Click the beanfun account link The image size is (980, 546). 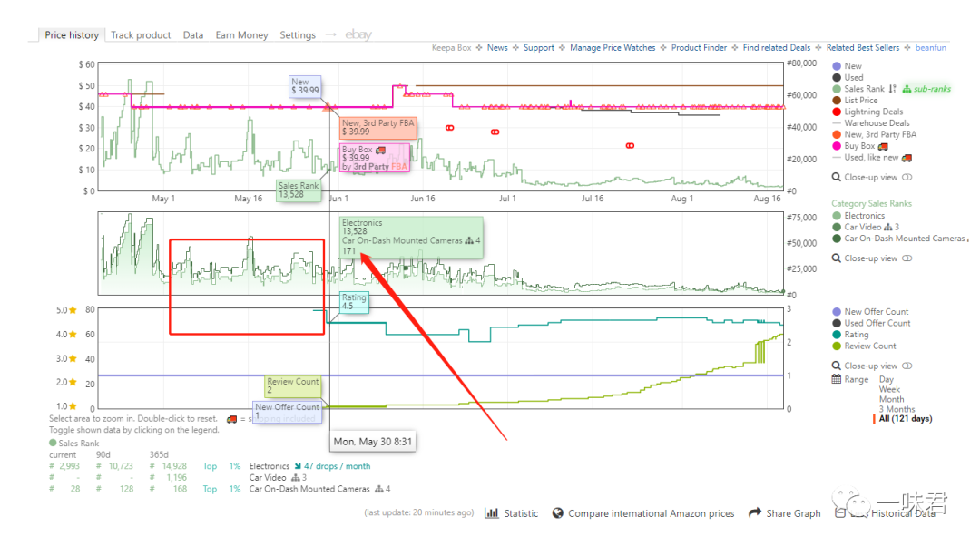click(x=931, y=47)
